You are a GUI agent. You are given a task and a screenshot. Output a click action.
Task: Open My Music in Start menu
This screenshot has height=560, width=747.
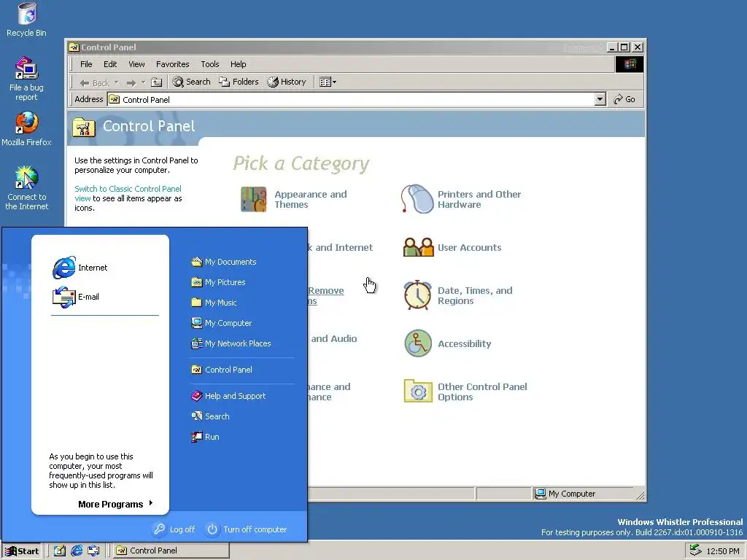coord(214,303)
